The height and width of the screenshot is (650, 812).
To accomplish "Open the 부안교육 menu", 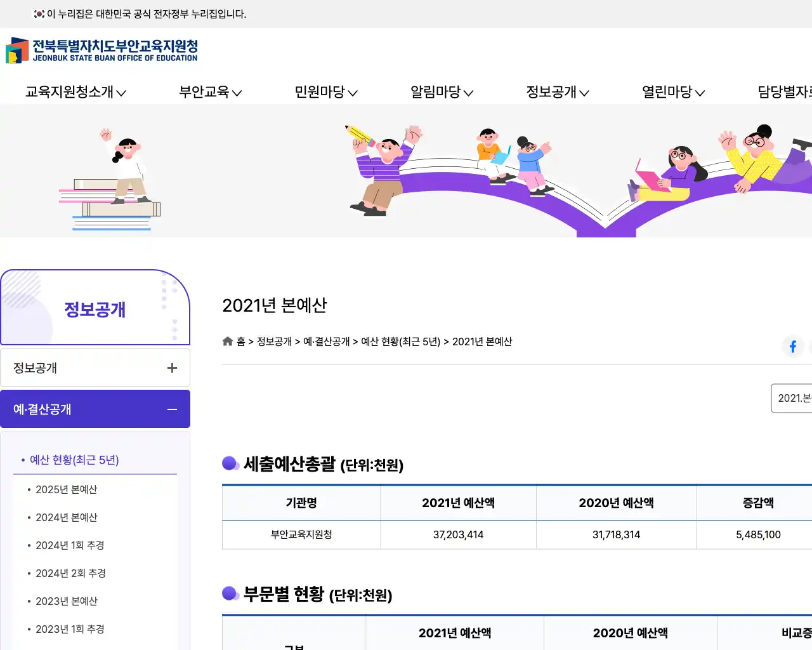I will [211, 92].
